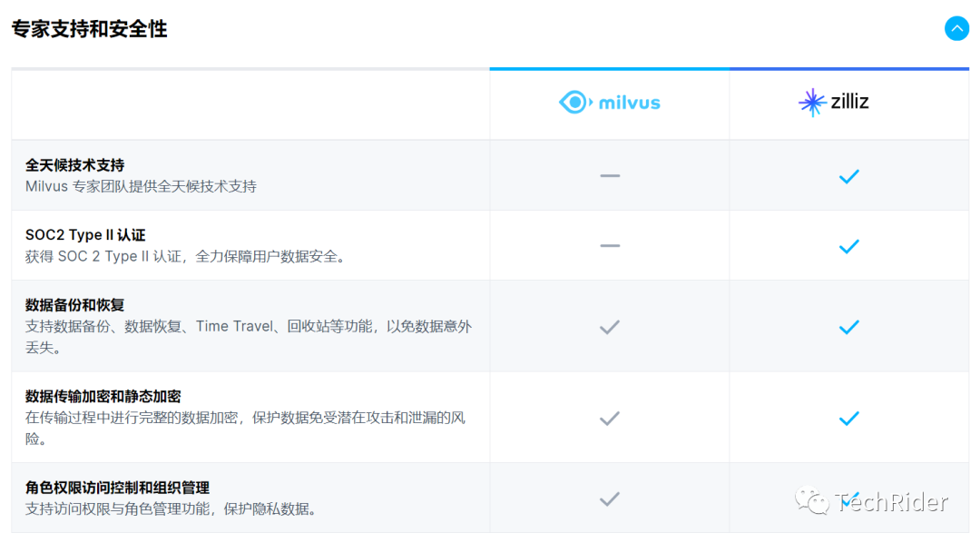Viewport: 980px width, 543px height.
Task: Click Milvus dash icon for 全天候技术支持
Action: point(610,176)
